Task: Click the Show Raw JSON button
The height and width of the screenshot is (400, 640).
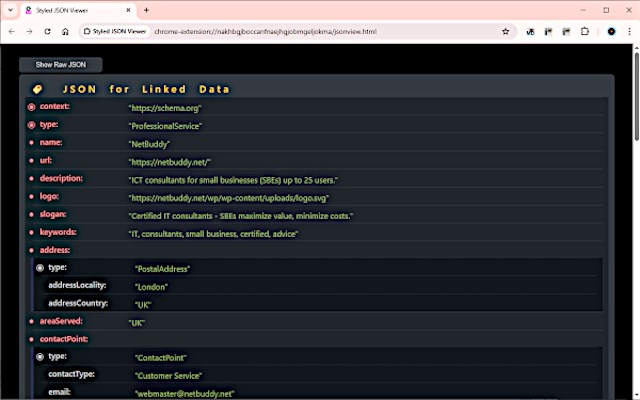Action: click(60, 65)
